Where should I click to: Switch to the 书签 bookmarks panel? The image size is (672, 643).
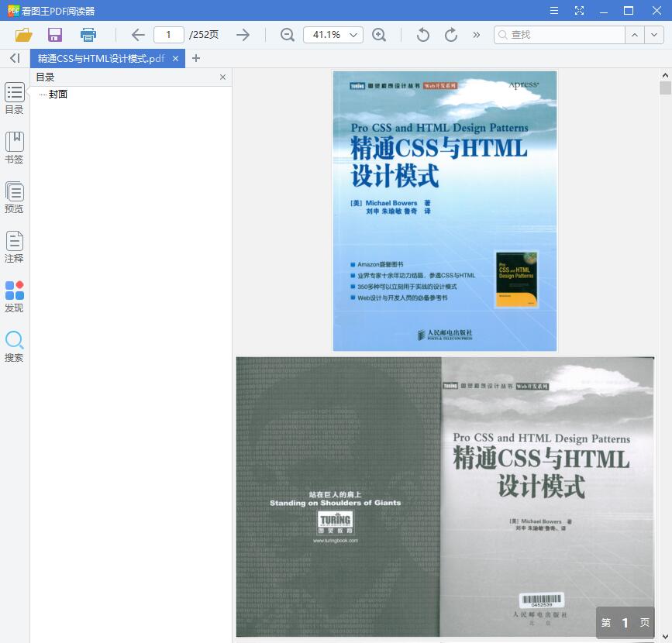click(14, 147)
